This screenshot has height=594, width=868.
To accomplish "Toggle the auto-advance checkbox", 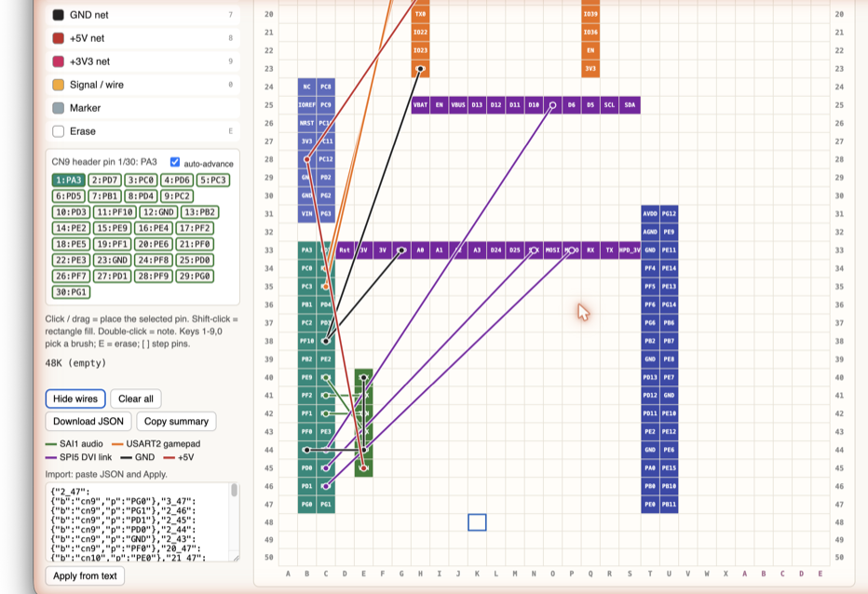I will coord(175,162).
